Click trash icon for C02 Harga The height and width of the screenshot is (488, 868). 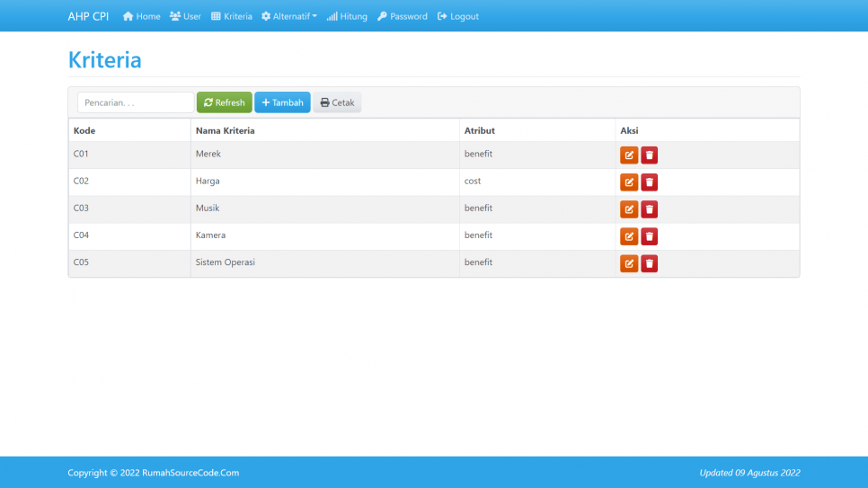(649, 182)
